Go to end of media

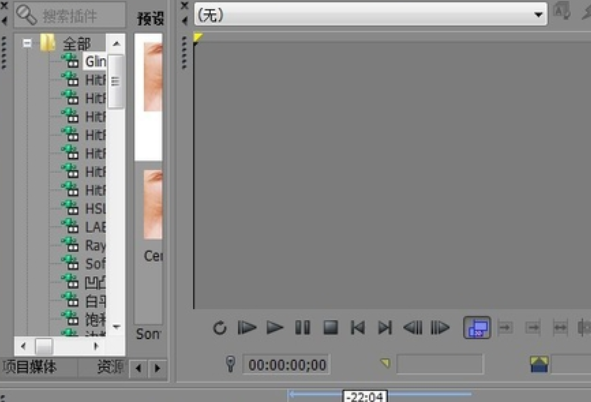(385, 327)
